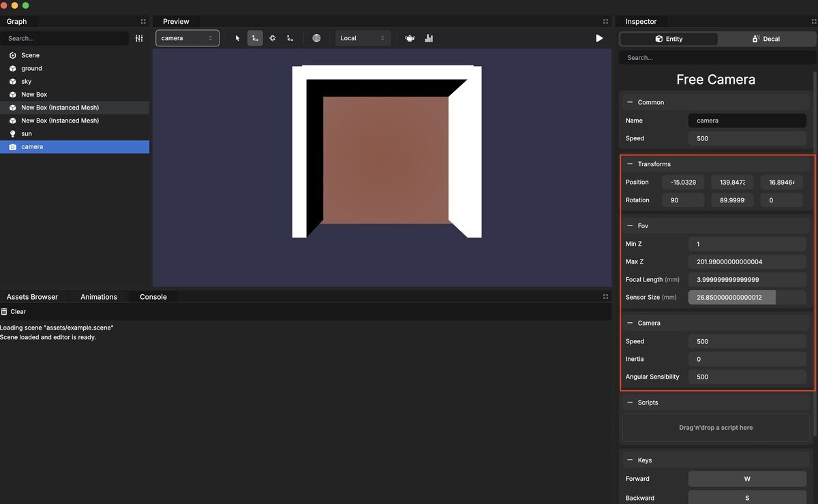
Task: Collapse the Fov section
Action: pyautogui.click(x=630, y=225)
